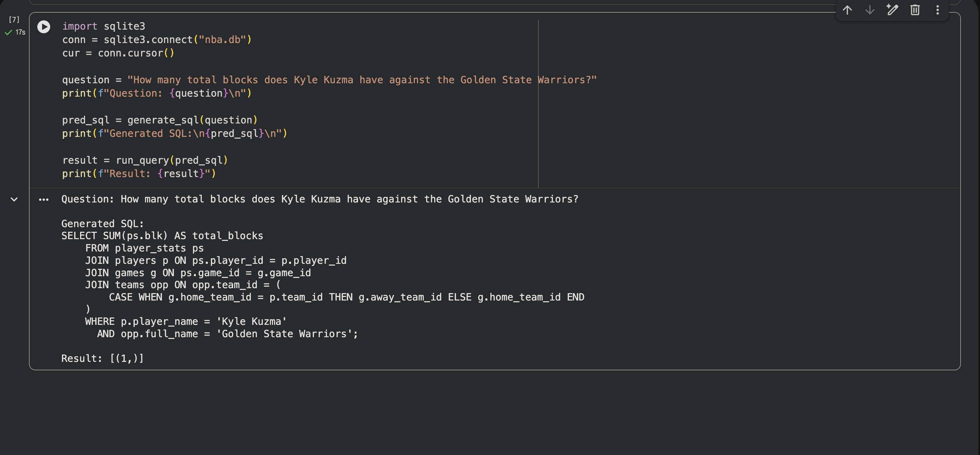The width and height of the screenshot is (980, 455).
Task: Click the 'import sqlite3' code line
Action: tap(103, 26)
